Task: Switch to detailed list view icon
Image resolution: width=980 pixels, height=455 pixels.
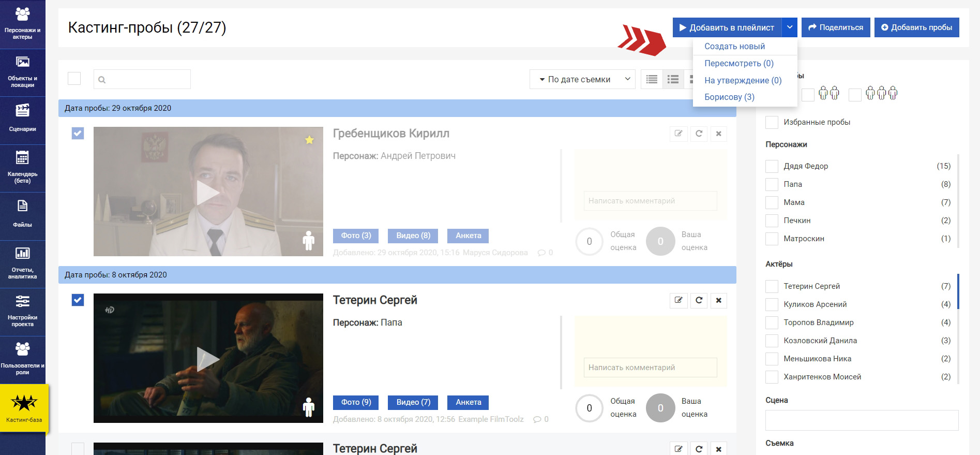Action: (x=673, y=79)
